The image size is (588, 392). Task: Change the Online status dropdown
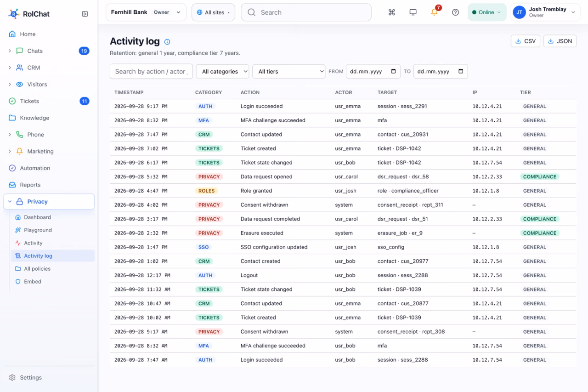[487, 12]
